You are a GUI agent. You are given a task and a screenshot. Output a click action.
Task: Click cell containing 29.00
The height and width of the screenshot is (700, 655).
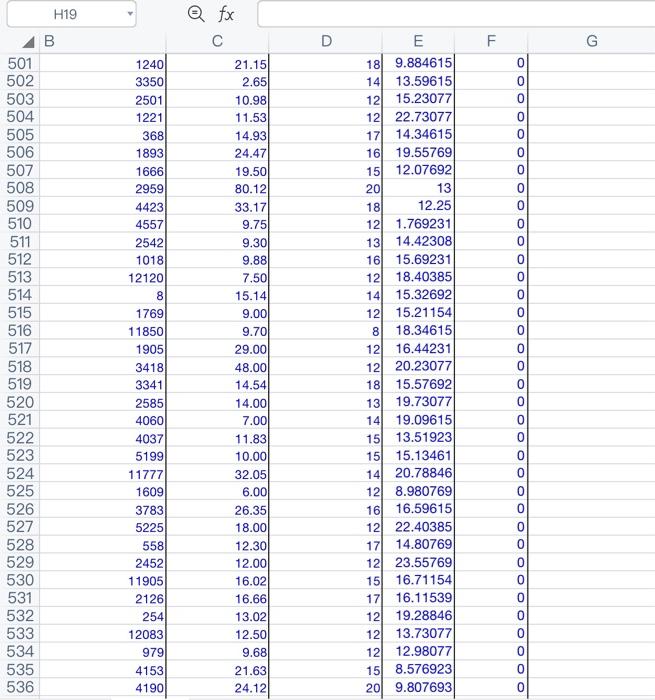[217, 349]
